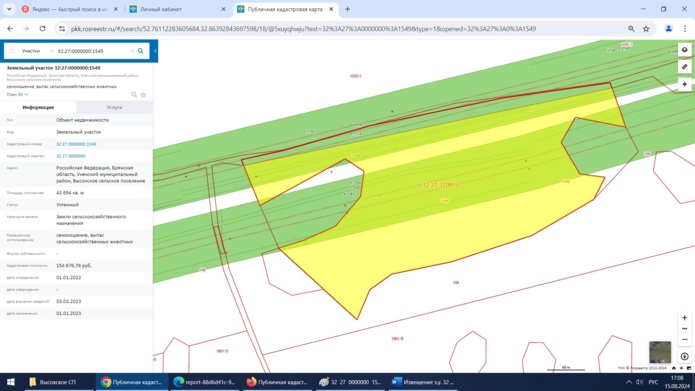Switch to the Услуги tab
The height and width of the screenshot is (391, 695).
[114, 107]
